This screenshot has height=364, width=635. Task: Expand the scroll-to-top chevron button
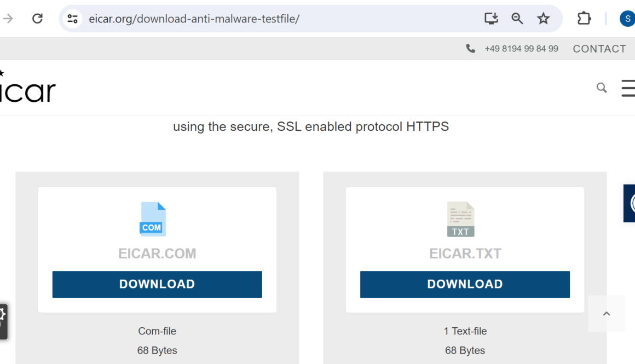[606, 314]
